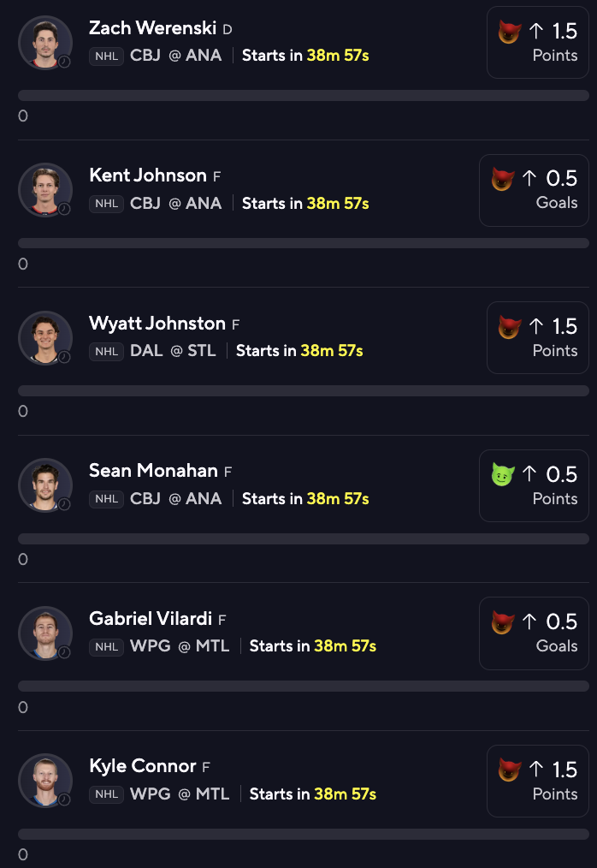The height and width of the screenshot is (868, 597).
Task: Choose Wyatt Johnston's 1.5 Points pick box
Action: 537,337
